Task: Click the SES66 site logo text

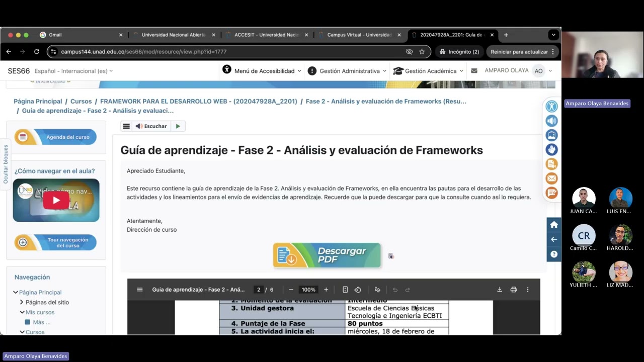Action: pyautogui.click(x=19, y=71)
